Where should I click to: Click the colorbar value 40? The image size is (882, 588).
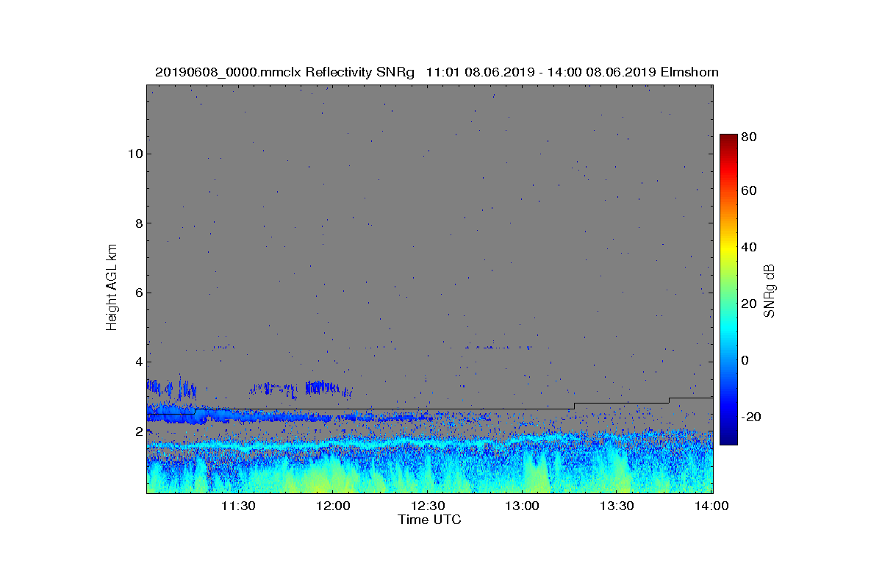[750, 247]
